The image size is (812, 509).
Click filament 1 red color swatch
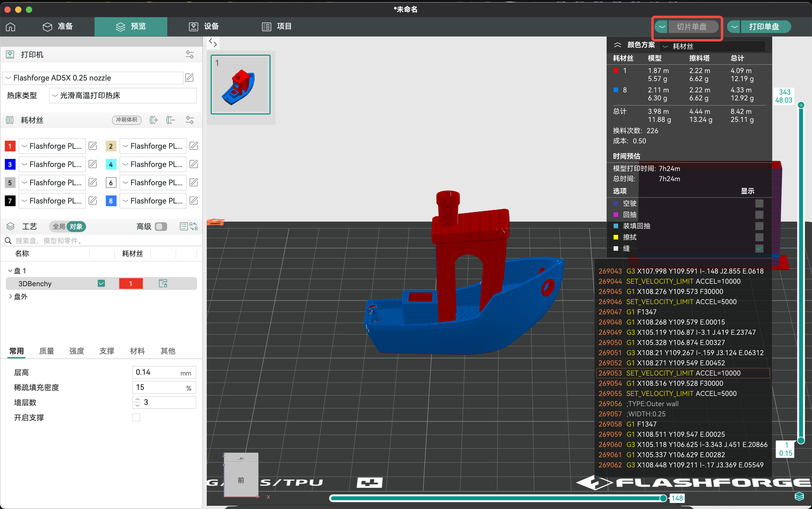point(10,146)
